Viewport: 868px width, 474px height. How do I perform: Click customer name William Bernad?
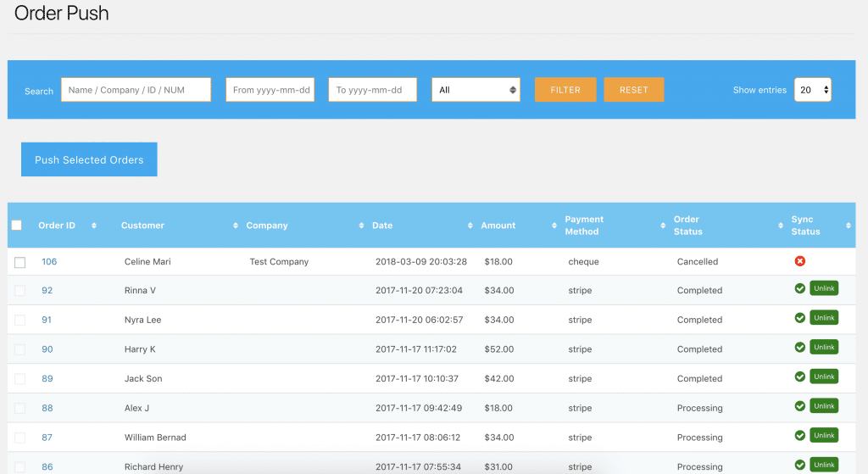click(155, 437)
